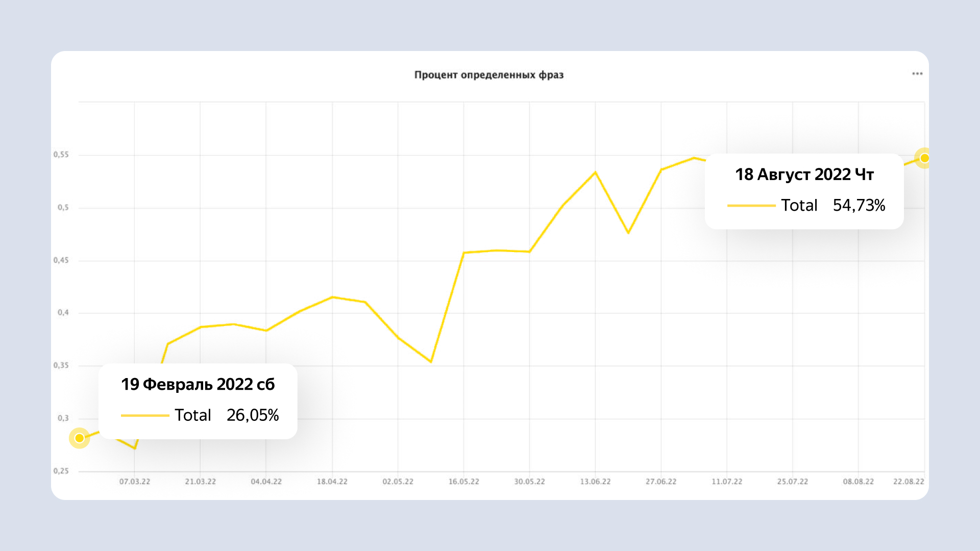Click the 16.05.22 date axis label
This screenshot has width=980, height=551.
click(x=464, y=482)
